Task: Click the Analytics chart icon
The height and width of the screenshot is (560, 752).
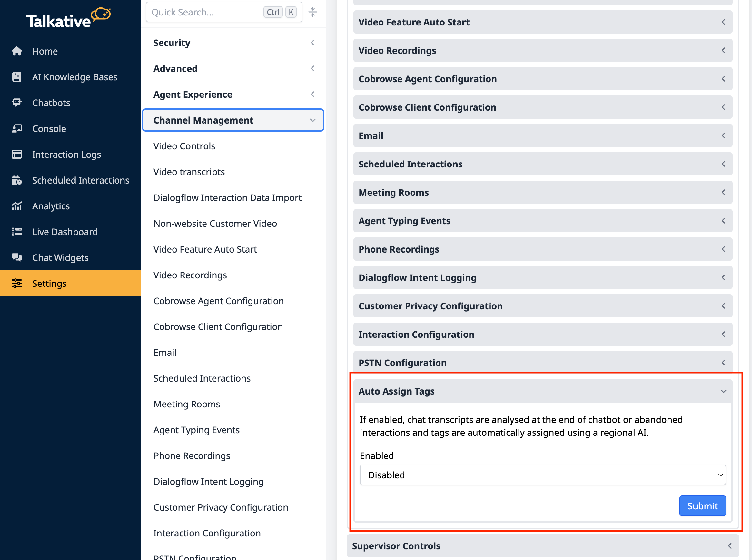Action: [16, 206]
